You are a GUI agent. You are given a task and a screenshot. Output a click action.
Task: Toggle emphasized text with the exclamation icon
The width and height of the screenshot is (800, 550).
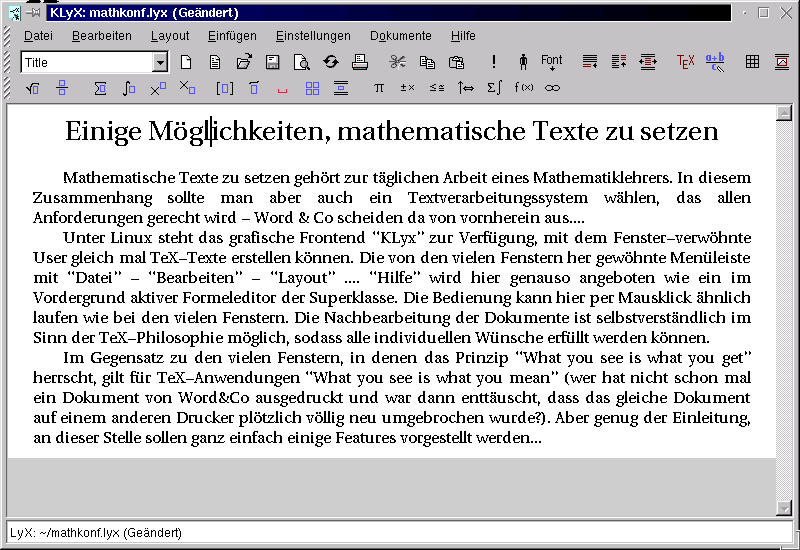[x=494, y=62]
